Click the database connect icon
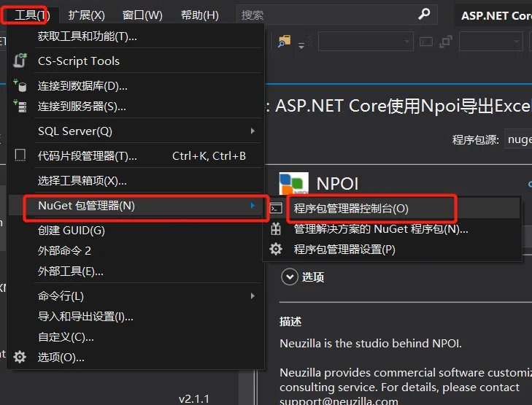 20,85
